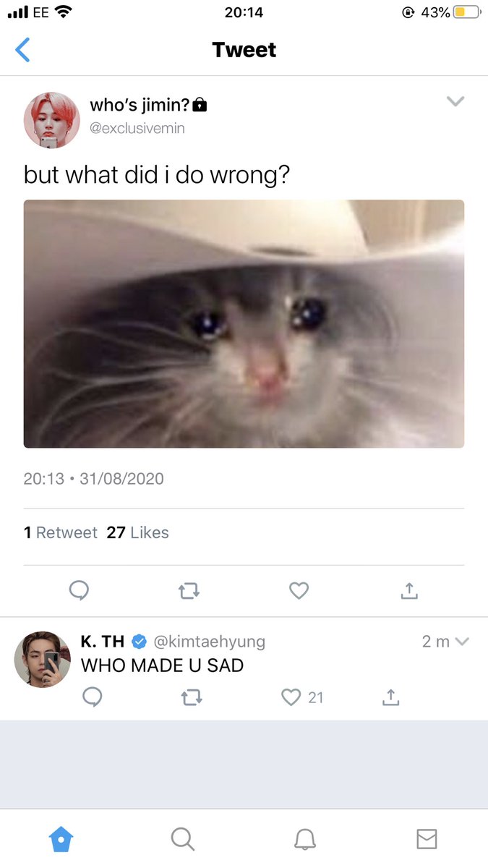View the 1 Retweet list
The height and width of the screenshot is (868, 488).
(61, 532)
